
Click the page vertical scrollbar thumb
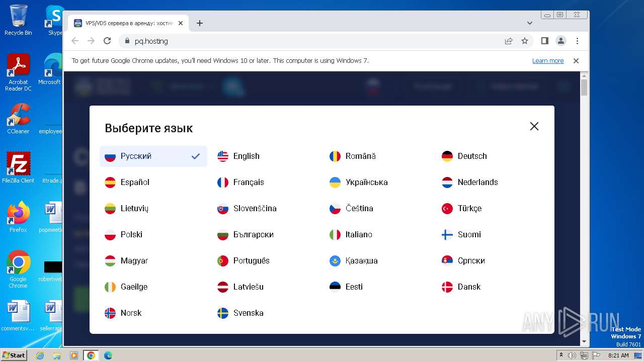[584, 87]
